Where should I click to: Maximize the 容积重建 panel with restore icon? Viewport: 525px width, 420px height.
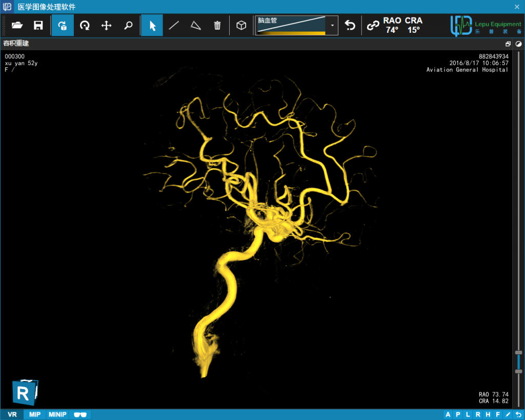508,44
